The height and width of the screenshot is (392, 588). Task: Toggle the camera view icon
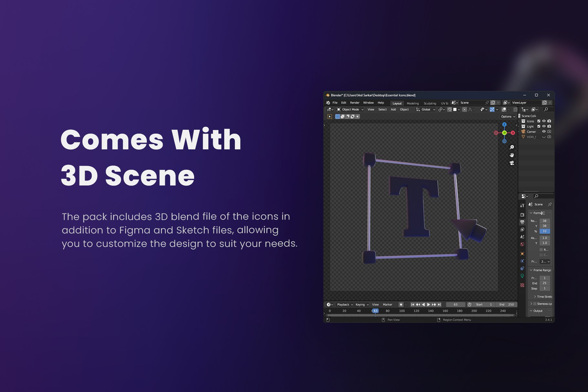click(x=512, y=163)
